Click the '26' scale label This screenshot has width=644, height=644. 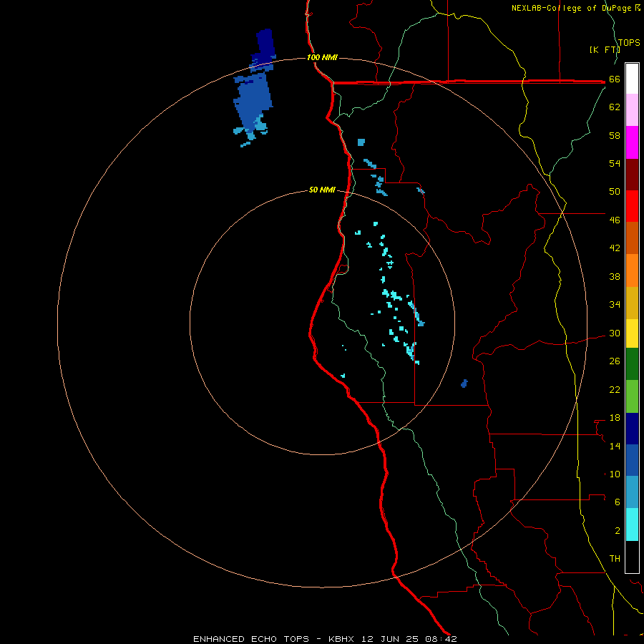[615, 361]
